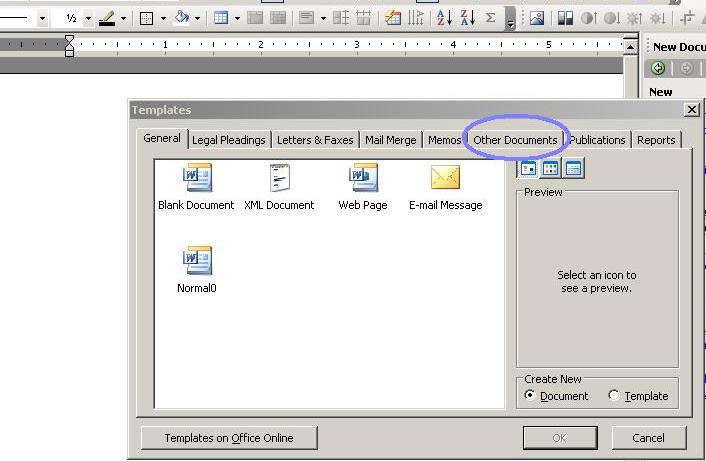Select the Web Page template icon
This screenshot has height=461, width=706.
[363, 178]
